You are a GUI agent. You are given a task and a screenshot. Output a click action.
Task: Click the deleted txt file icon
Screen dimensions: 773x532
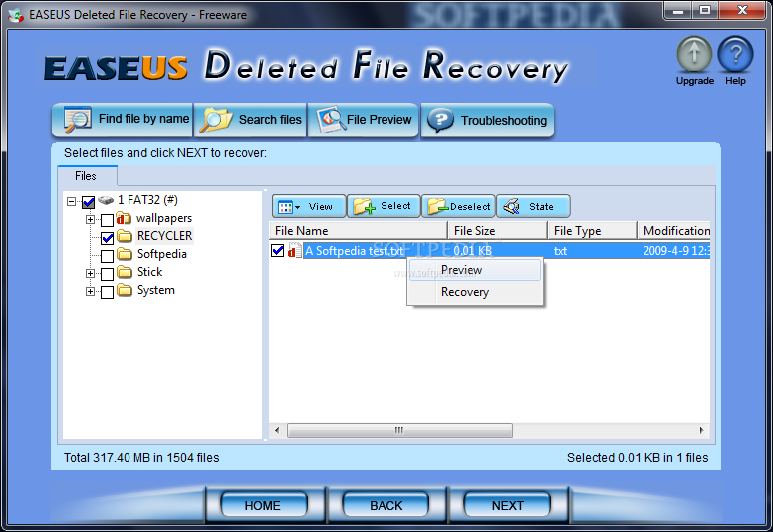pyautogui.click(x=294, y=250)
